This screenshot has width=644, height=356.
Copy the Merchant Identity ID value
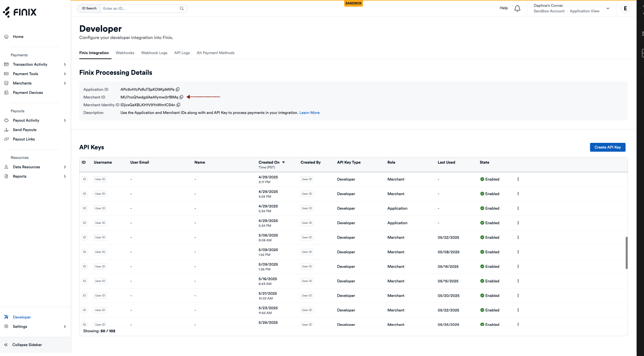point(178,105)
